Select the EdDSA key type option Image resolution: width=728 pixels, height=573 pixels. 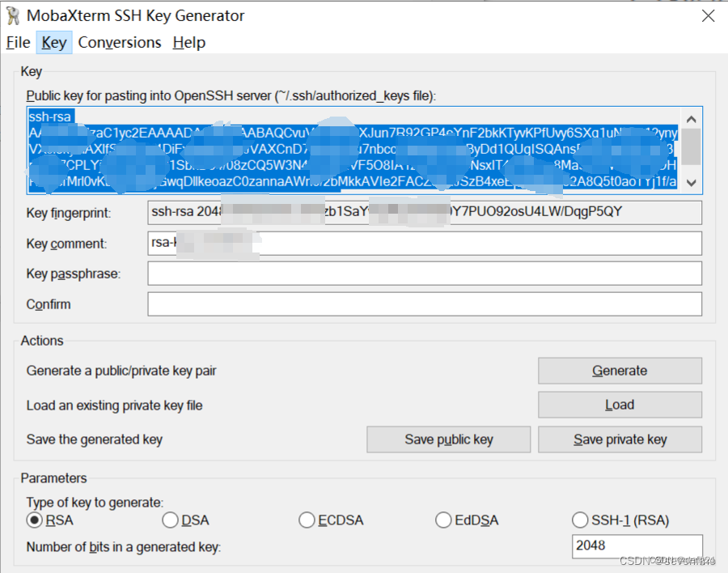(443, 520)
